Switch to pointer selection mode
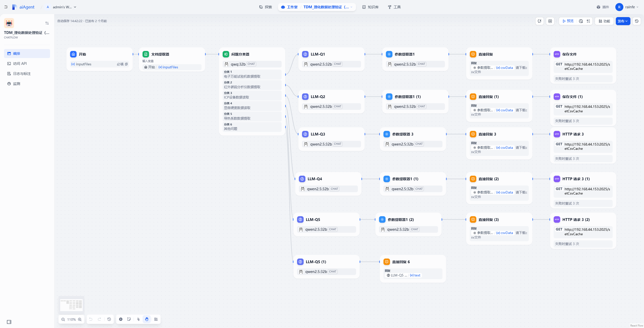Screen dimensions: 644x328 click(138, 319)
